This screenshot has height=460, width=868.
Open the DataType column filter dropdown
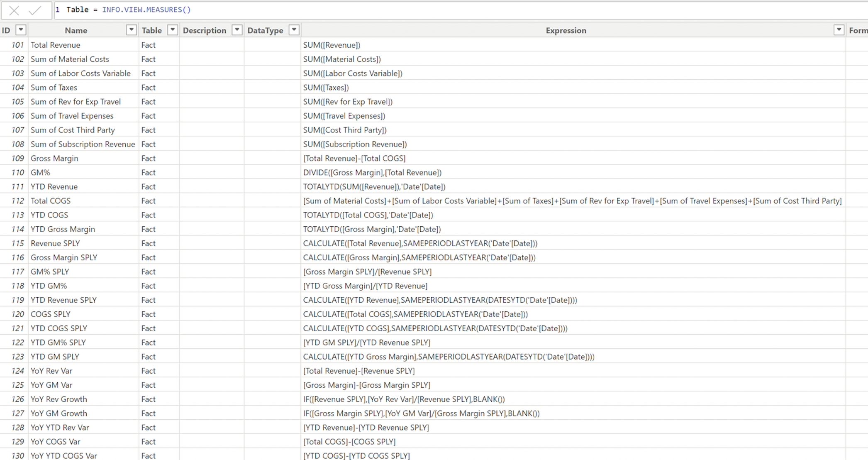point(294,30)
